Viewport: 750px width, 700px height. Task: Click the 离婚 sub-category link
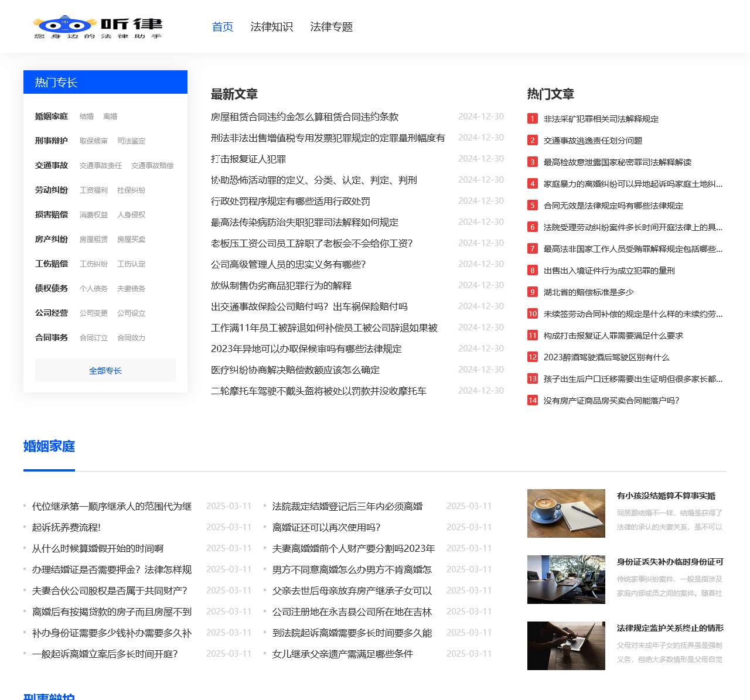pyautogui.click(x=110, y=117)
